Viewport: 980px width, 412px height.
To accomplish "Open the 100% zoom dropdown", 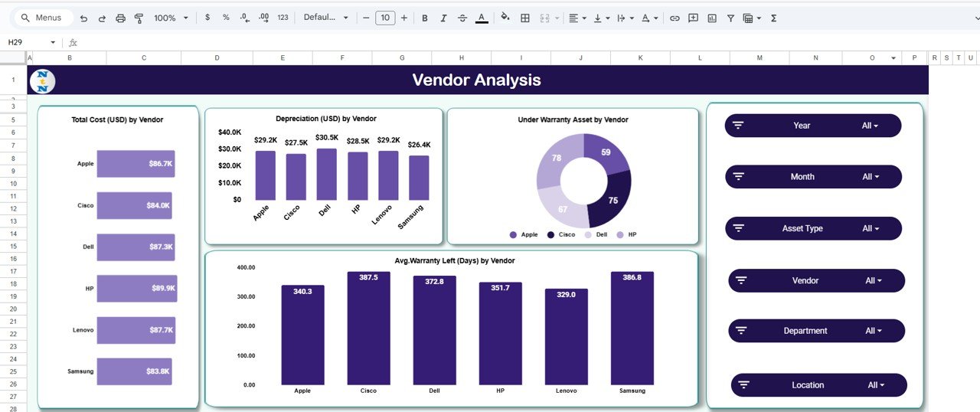I will pyautogui.click(x=171, y=18).
